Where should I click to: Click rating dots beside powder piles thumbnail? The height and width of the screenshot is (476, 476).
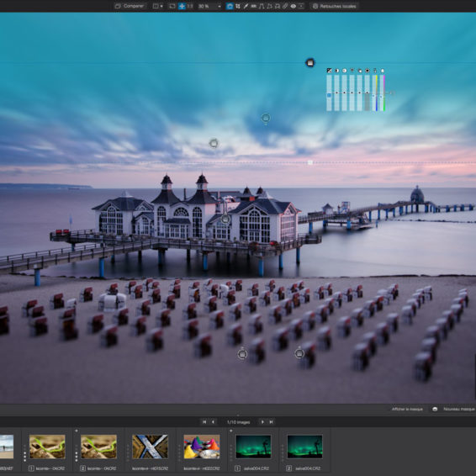[x=179, y=453]
